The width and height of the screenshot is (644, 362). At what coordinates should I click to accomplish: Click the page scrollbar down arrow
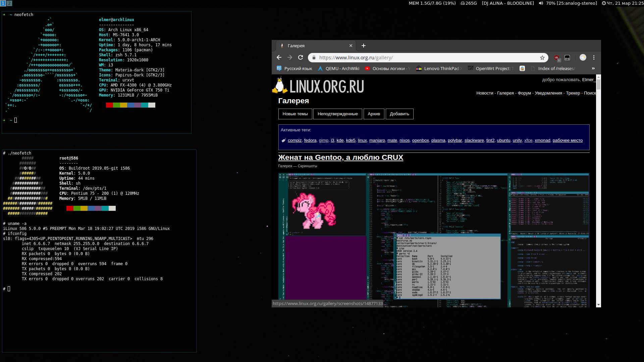(598, 305)
